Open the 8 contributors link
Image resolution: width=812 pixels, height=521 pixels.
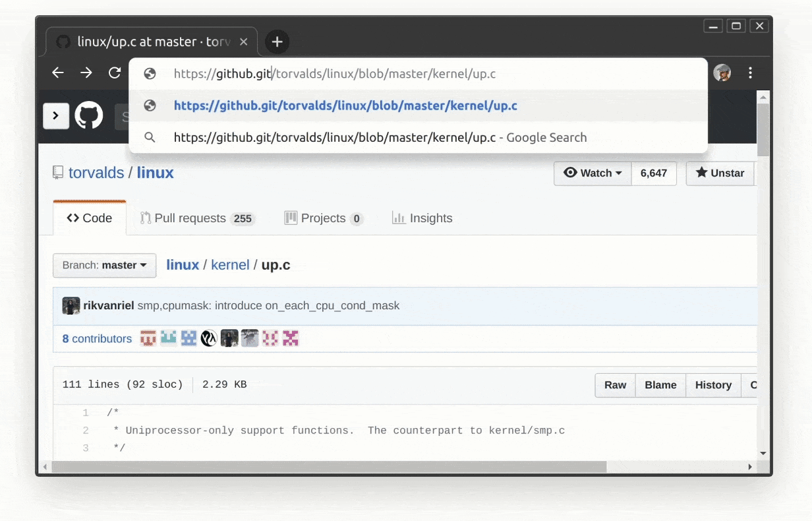(x=97, y=339)
